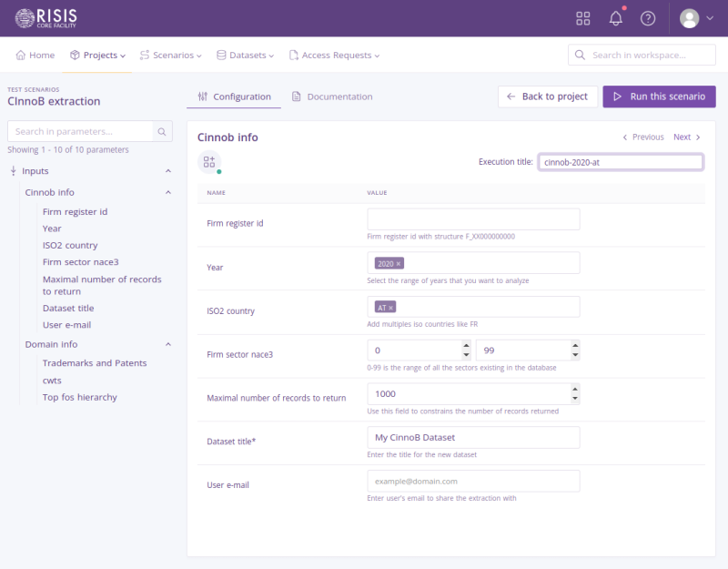Switch to the Documentation tab
Viewport: 728px width, 569px height.
pos(332,97)
